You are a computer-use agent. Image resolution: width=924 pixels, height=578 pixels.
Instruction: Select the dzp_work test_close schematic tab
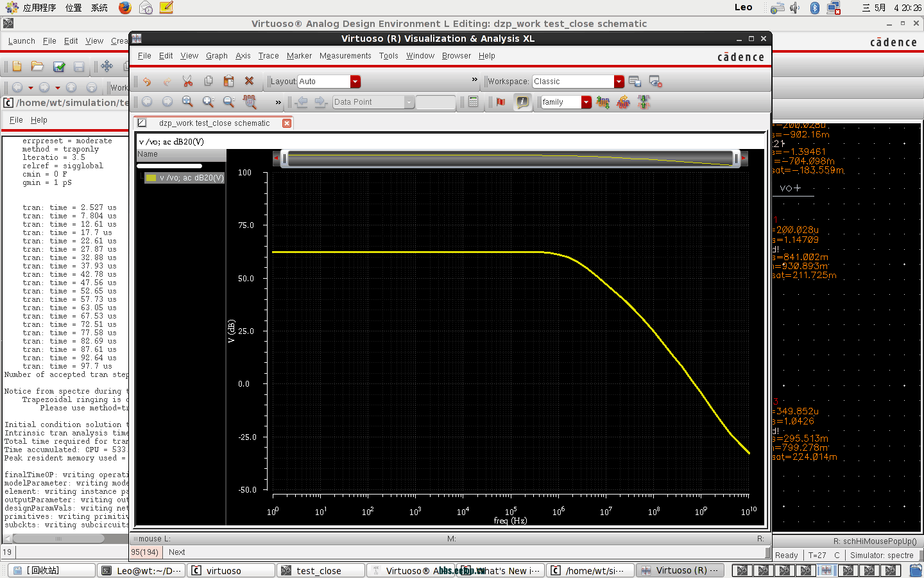pyautogui.click(x=214, y=123)
